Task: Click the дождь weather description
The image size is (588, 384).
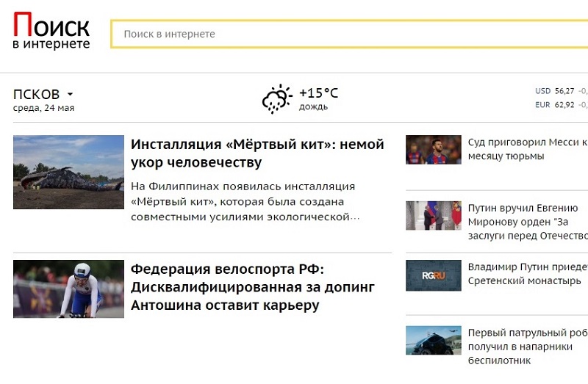Action: click(x=313, y=106)
